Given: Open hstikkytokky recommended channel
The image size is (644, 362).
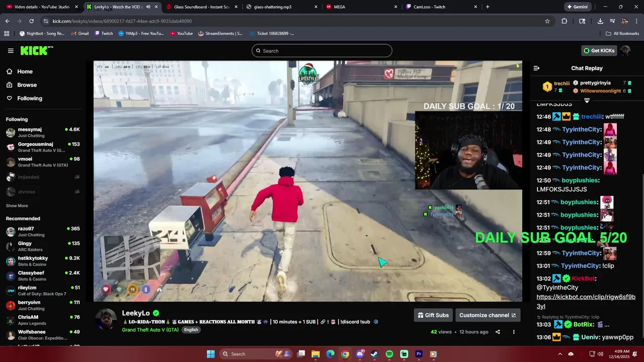Looking at the screenshot, I should point(43,261).
